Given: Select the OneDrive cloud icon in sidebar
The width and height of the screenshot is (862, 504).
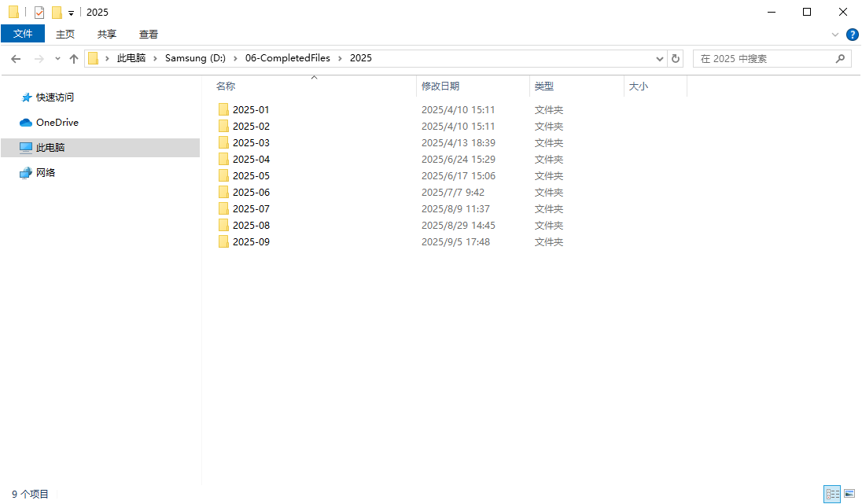Looking at the screenshot, I should [26, 123].
